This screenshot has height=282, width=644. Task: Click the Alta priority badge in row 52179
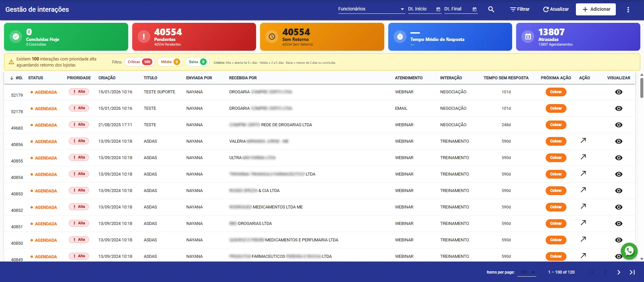tap(79, 92)
